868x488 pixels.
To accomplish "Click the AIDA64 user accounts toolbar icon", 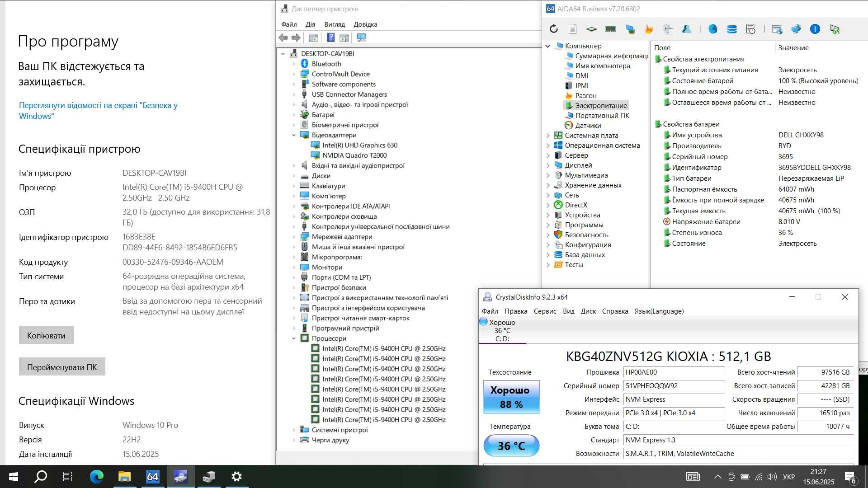I will [687, 29].
